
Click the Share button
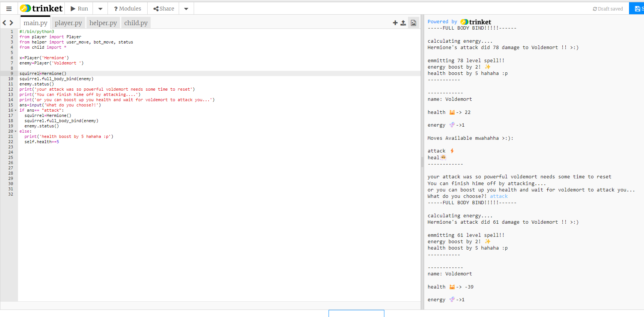pyautogui.click(x=164, y=9)
